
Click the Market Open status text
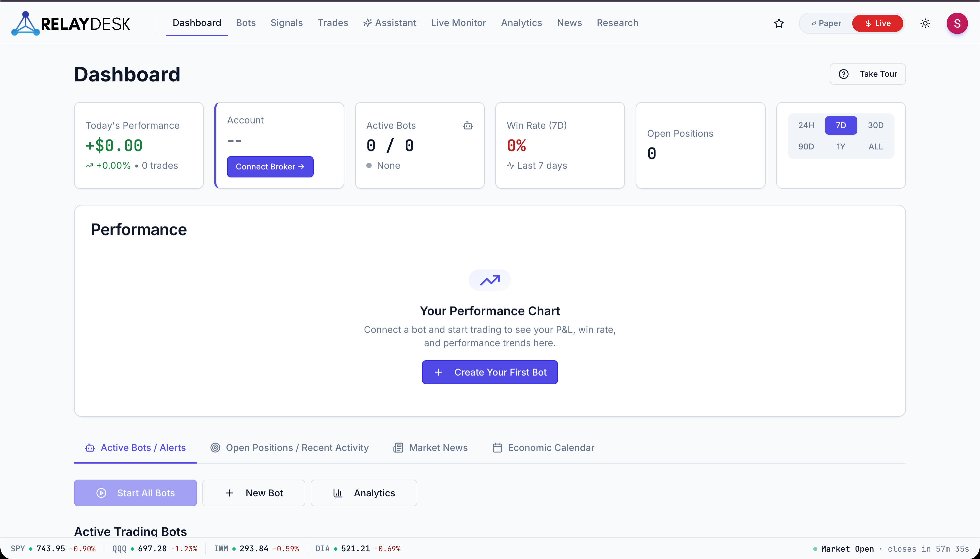[847, 549]
